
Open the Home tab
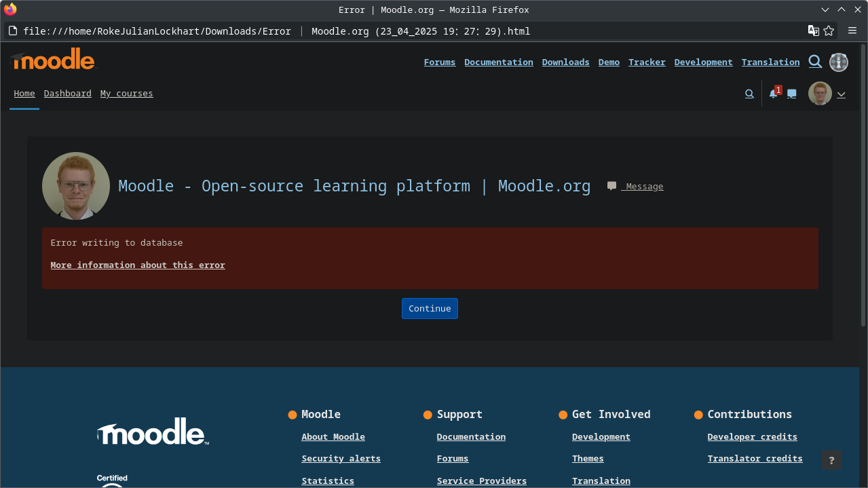tap(24, 94)
